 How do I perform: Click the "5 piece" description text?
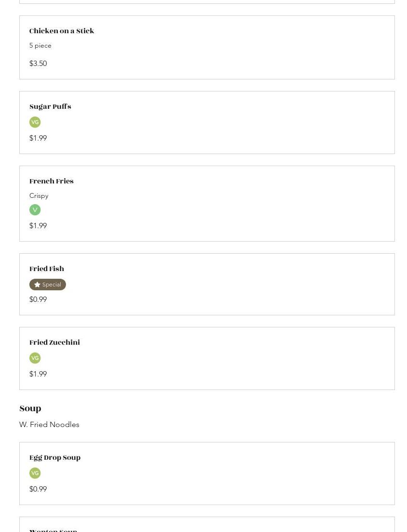(x=40, y=46)
